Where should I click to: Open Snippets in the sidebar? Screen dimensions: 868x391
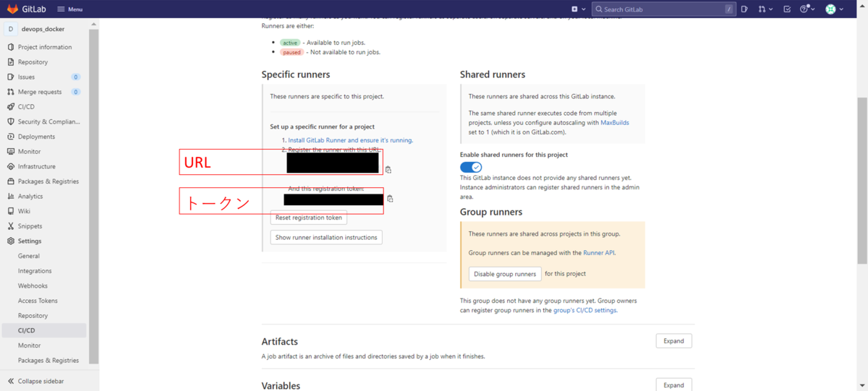[x=30, y=226]
